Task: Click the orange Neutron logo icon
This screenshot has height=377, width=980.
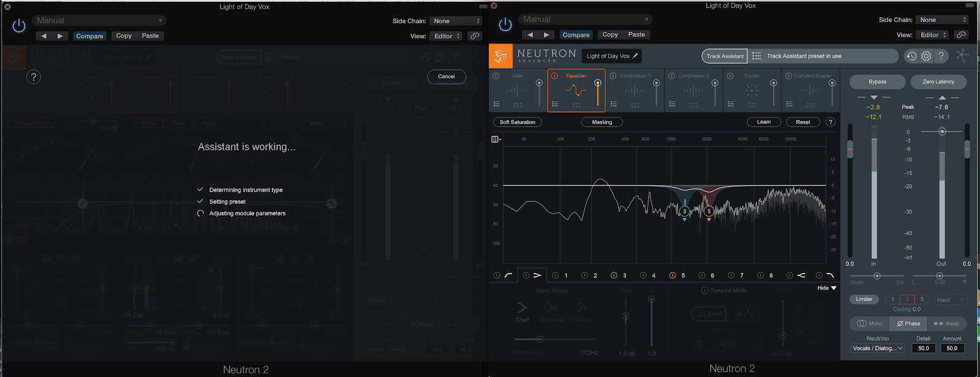Action: coord(500,56)
